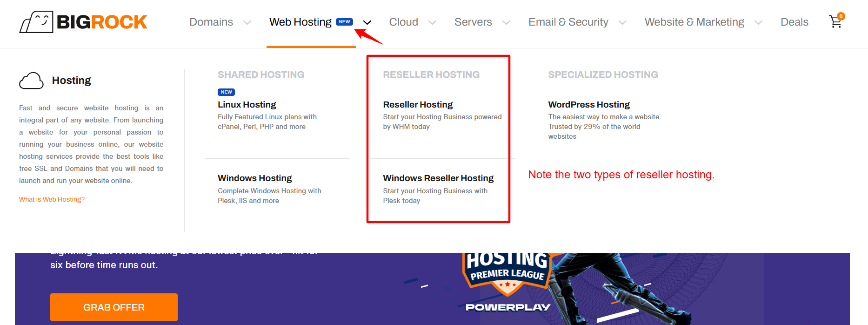868x325 pixels.
Task: Click the Hosting cloud icon
Action: pos(31,81)
